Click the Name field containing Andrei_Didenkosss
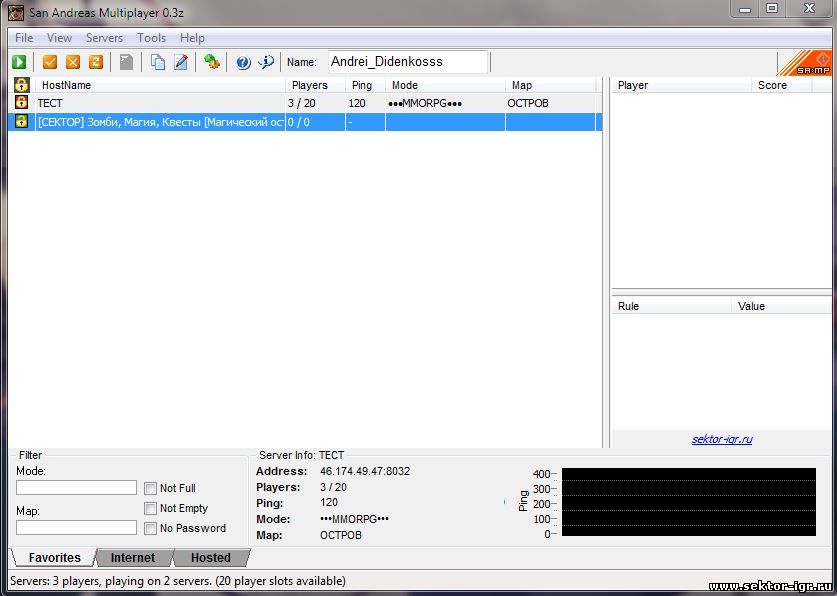 pyautogui.click(x=408, y=62)
